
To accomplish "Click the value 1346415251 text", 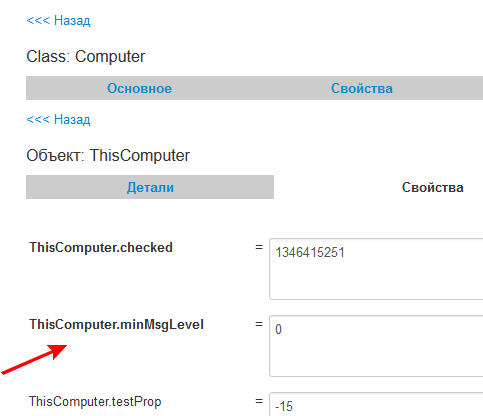I will click(x=310, y=252).
